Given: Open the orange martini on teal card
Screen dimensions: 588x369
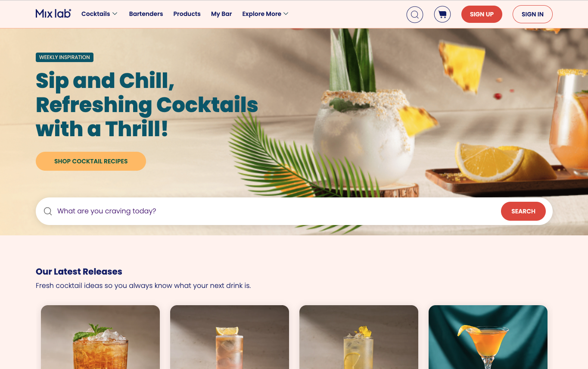Looking at the screenshot, I should coord(488,337).
